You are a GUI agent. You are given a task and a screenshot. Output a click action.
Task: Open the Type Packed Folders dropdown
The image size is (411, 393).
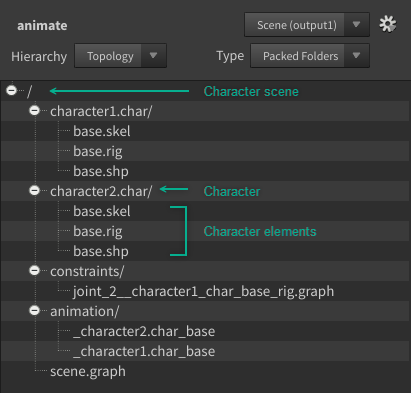tap(310, 56)
